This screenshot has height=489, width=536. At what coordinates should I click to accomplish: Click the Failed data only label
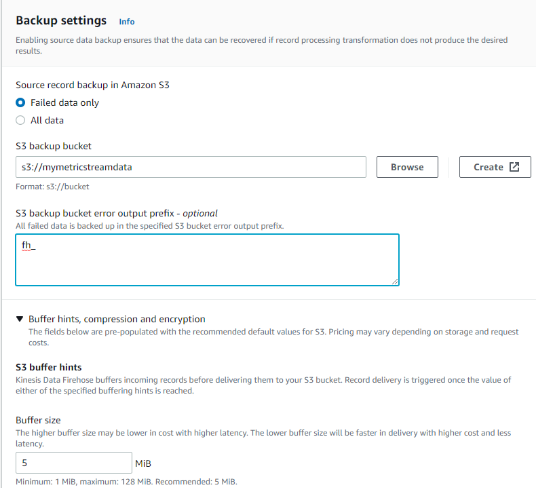[65, 103]
